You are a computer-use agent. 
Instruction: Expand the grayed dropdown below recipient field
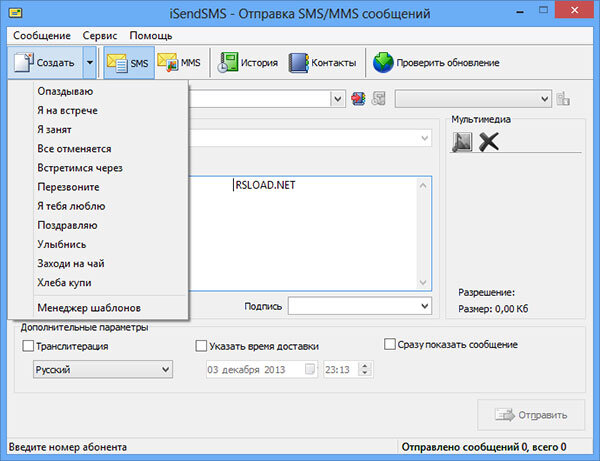tap(424, 138)
